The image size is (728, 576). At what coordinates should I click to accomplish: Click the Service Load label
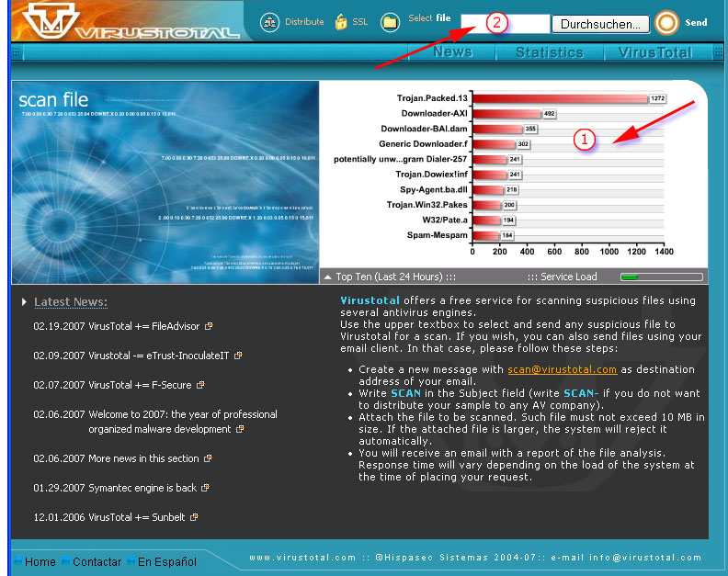568,277
